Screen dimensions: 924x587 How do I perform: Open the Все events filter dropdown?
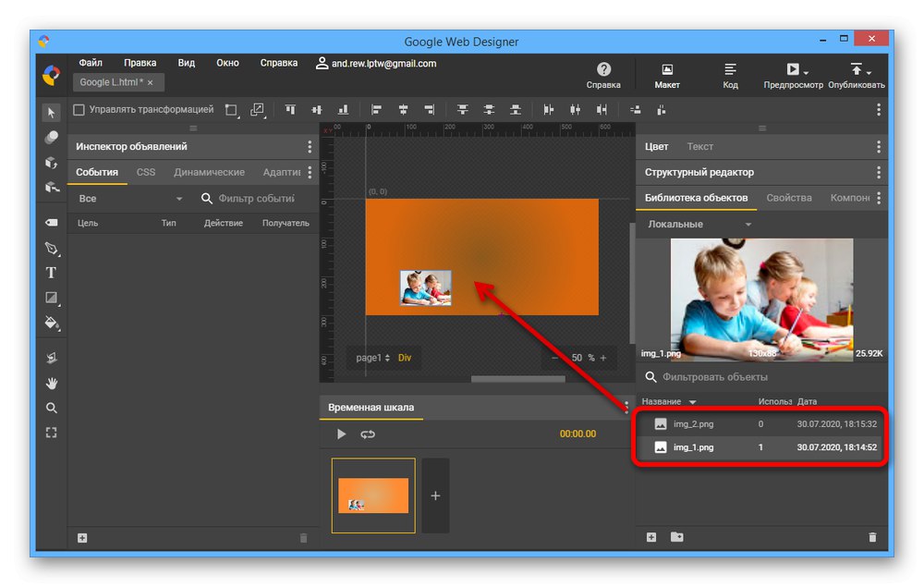click(x=130, y=199)
